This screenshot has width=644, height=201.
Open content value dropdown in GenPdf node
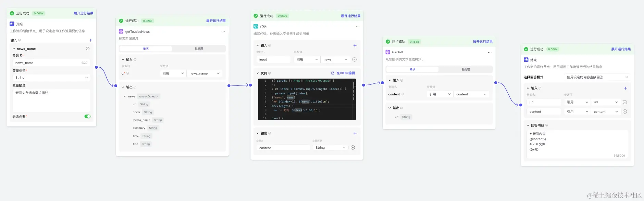[471, 94]
